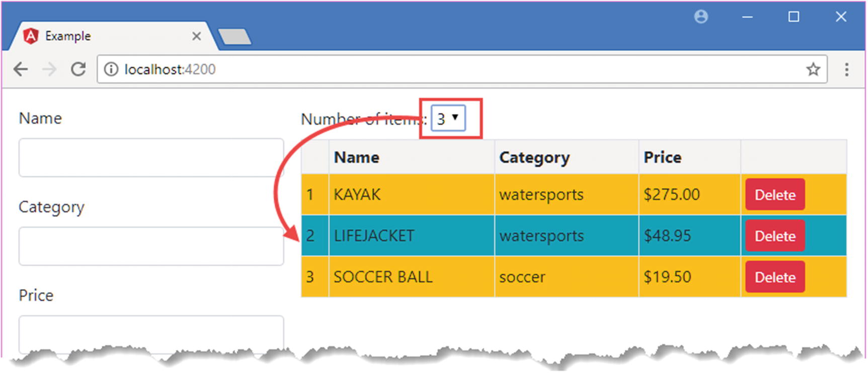Open a new tab
The image size is (868, 373).
click(234, 37)
